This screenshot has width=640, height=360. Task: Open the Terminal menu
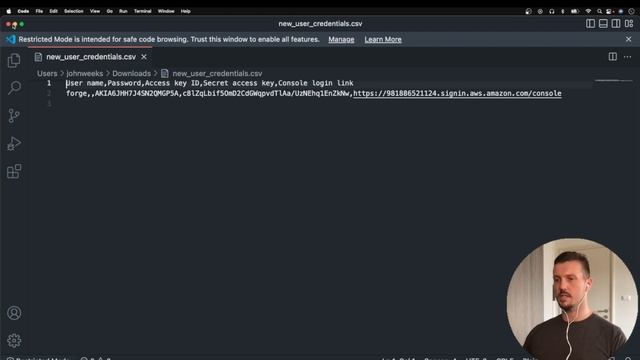(x=142, y=11)
